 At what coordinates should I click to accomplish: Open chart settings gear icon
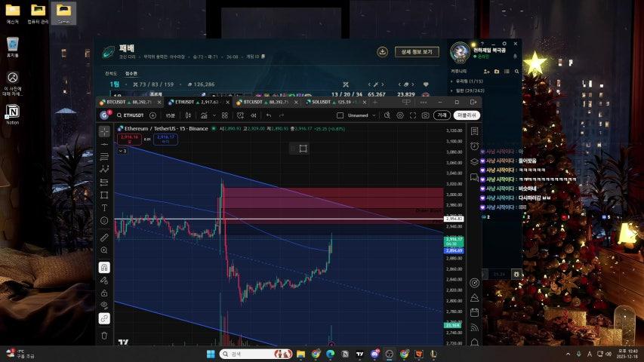[400, 115]
